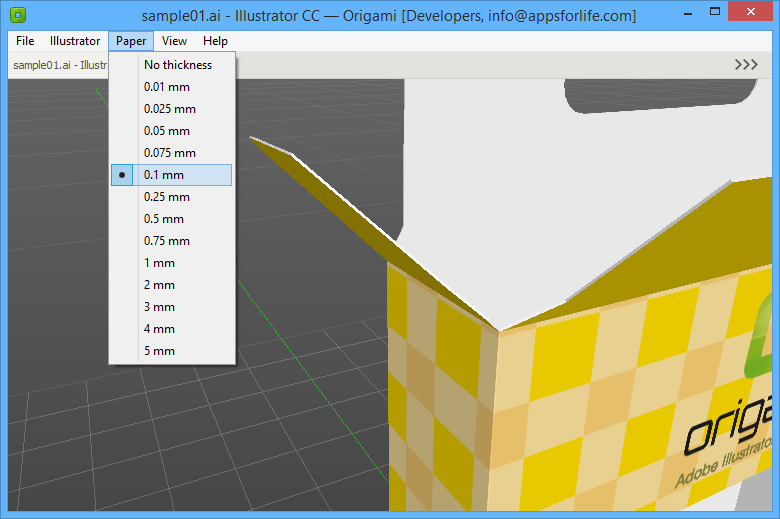
Task: Open the View menu
Action: 174,41
